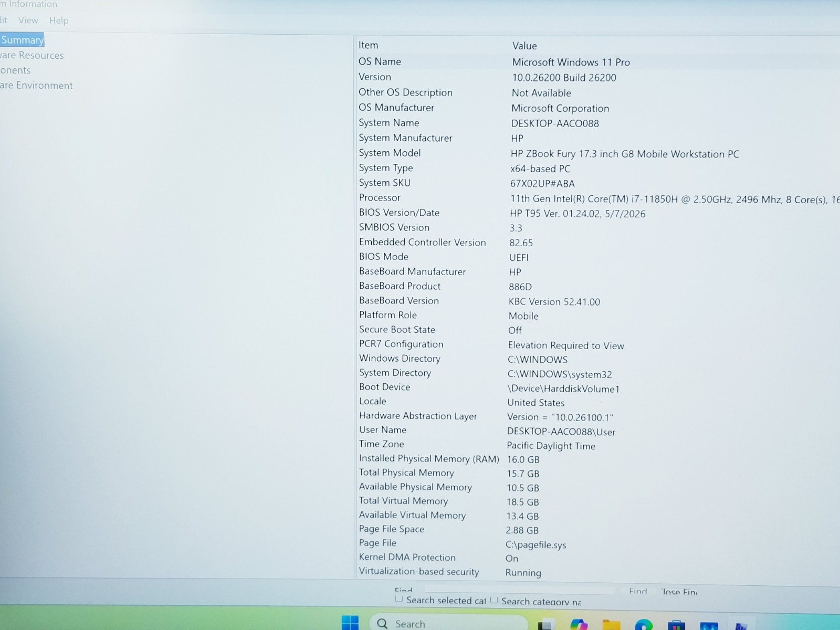The height and width of the screenshot is (630, 840).
Task: Select Hardware Resources tree node
Action: pos(31,55)
